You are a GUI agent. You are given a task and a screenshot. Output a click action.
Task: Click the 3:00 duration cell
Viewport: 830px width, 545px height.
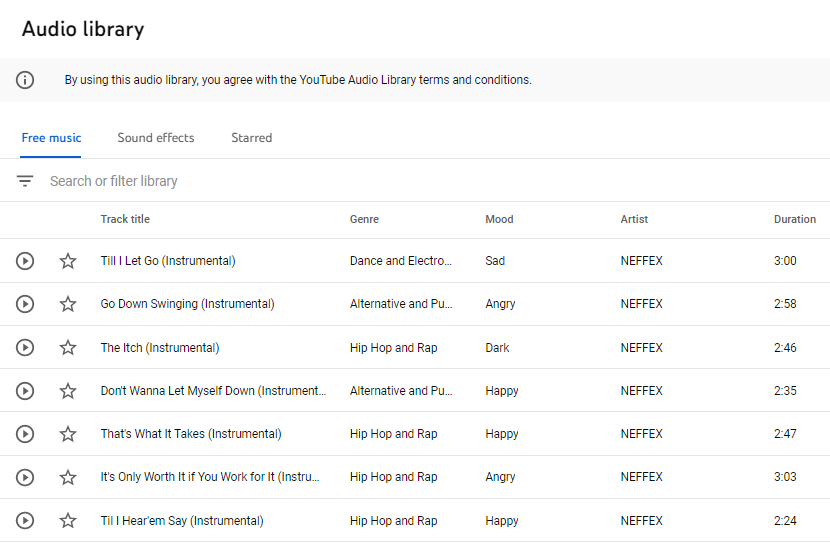point(785,261)
